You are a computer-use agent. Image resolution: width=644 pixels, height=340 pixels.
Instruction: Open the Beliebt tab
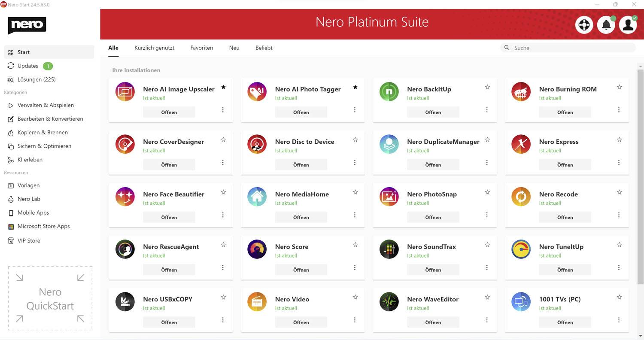click(264, 48)
